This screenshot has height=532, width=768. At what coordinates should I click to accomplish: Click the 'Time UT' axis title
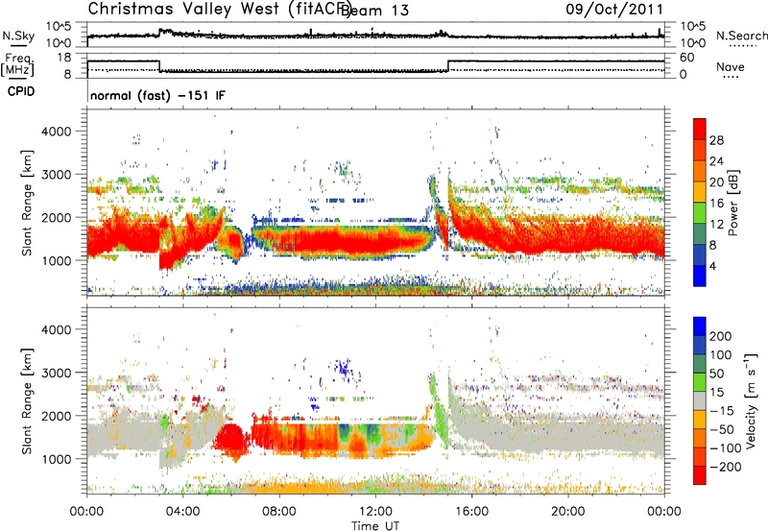(375, 526)
